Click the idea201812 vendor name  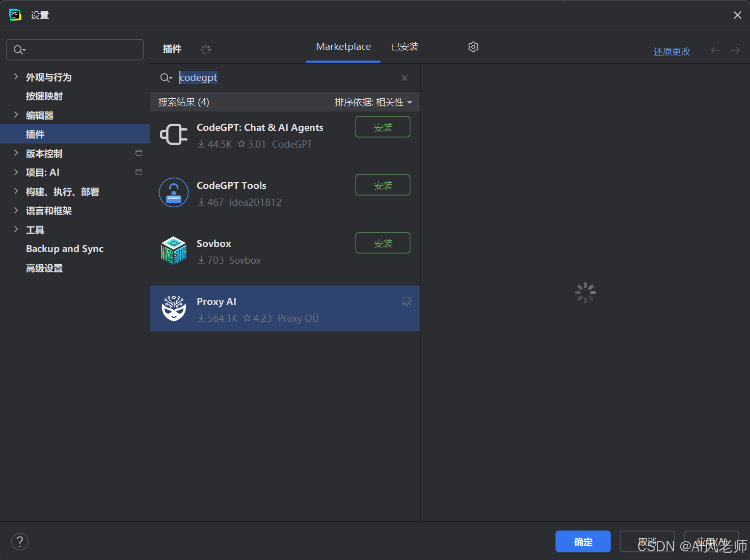[255, 202]
